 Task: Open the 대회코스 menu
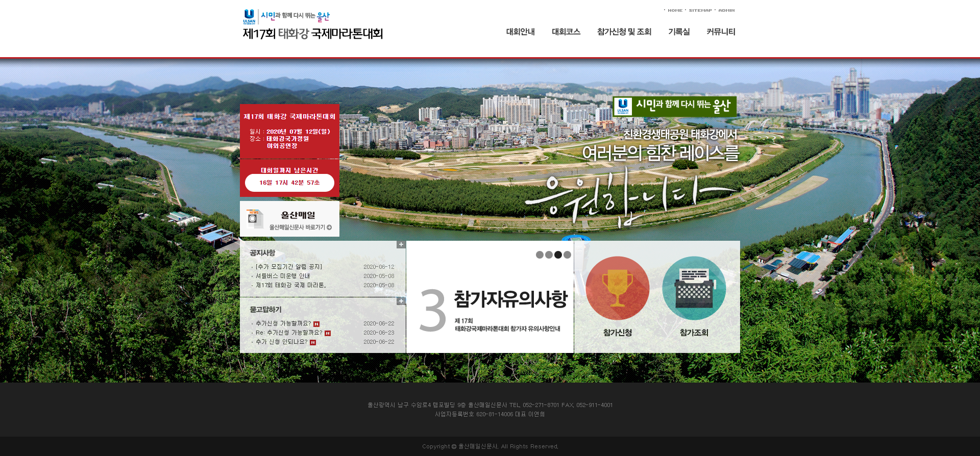tap(566, 32)
